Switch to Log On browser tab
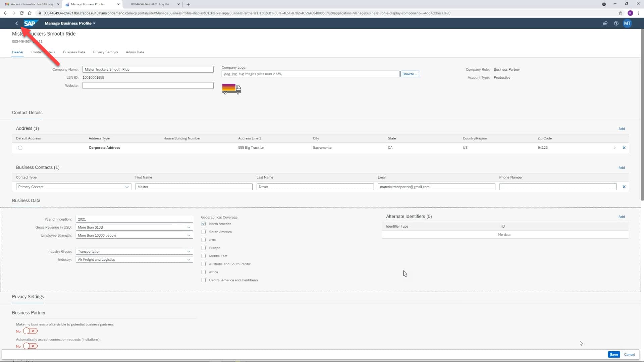Viewport: 644px width, 362px height. [x=151, y=4]
